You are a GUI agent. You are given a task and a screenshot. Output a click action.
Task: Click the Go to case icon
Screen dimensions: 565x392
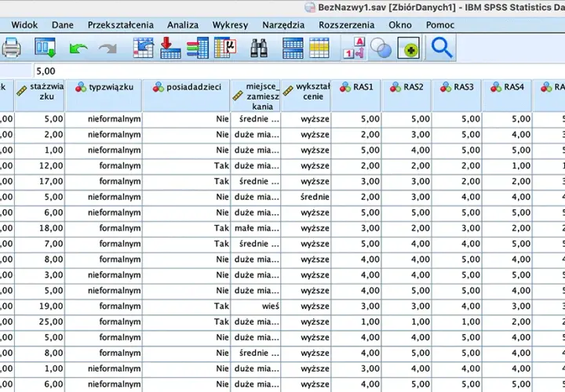click(144, 48)
